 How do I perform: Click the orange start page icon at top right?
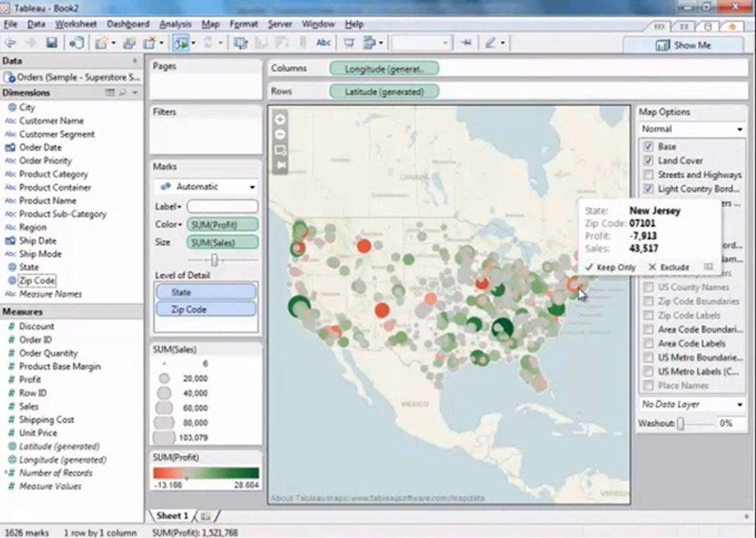pyautogui.click(x=732, y=27)
